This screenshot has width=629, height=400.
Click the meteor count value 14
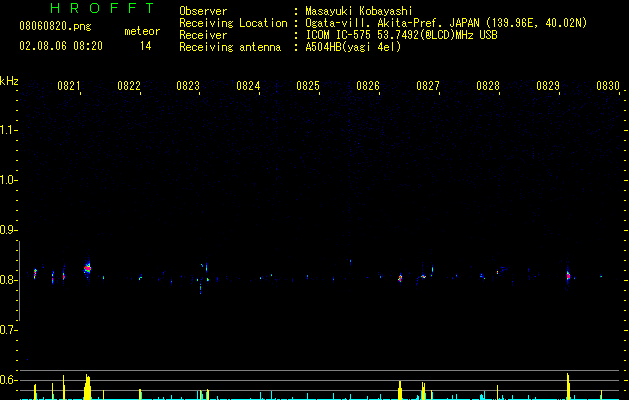pos(146,46)
